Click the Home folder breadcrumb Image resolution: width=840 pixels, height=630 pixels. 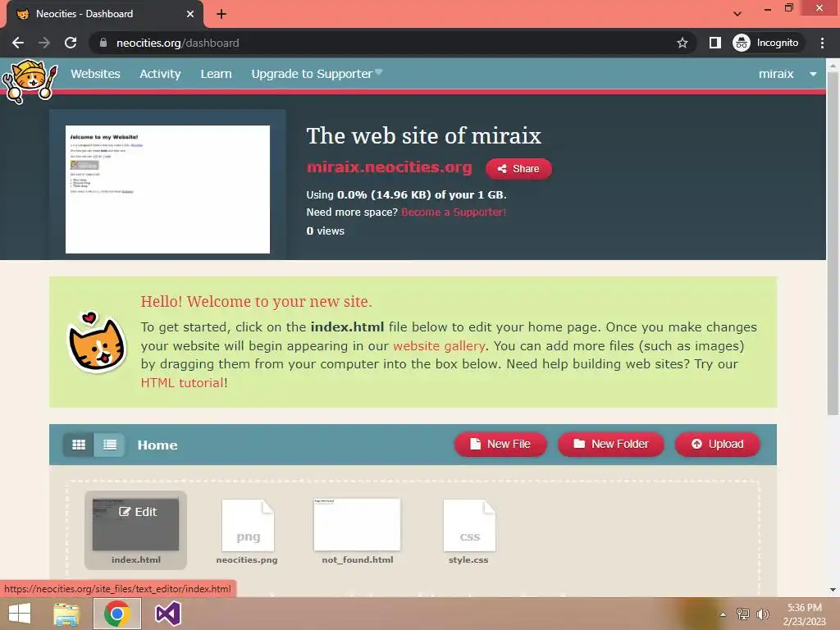click(157, 445)
